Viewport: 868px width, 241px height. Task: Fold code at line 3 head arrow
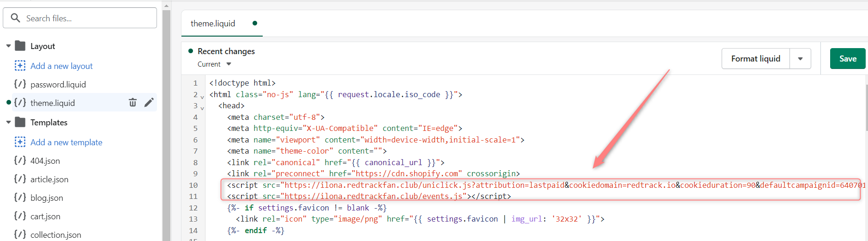[x=202, y=108]
